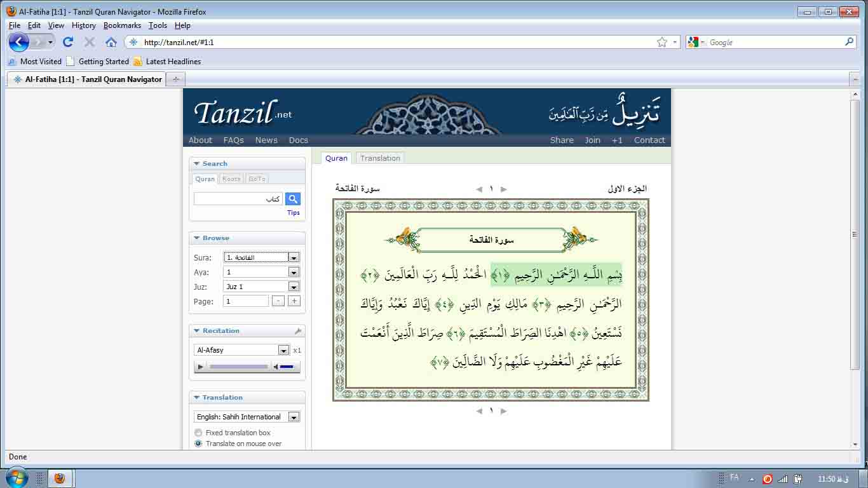Mute recitation using the speaker icon
The image size is (868, 488).
click(x=276, y=367)
